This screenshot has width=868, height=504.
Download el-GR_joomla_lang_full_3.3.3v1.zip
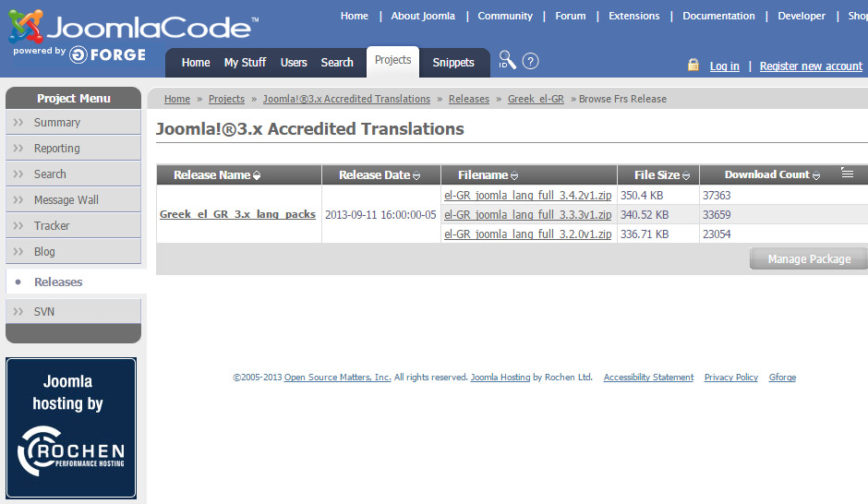click(x=527, y=215)
